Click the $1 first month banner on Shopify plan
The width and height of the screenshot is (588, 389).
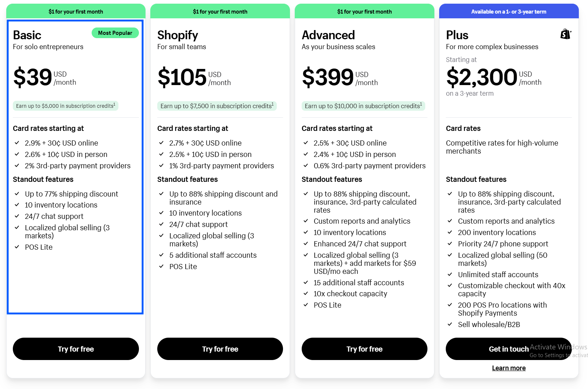click(x=220, y=11)
